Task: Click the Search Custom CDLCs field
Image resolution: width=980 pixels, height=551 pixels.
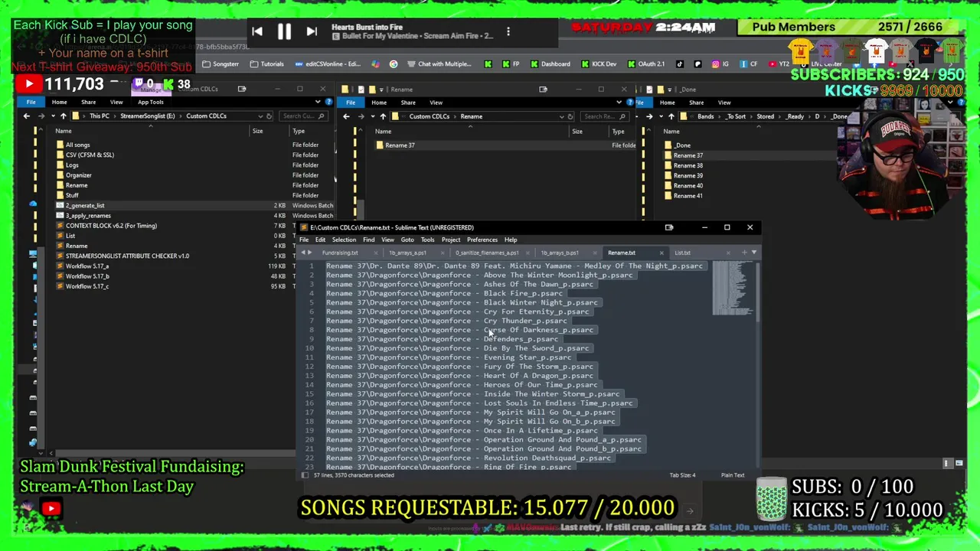Action: tap(304, 116)
